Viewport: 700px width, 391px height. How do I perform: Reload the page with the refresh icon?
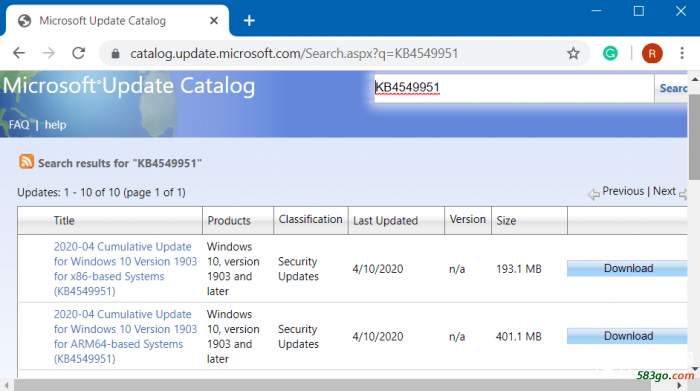79,53
